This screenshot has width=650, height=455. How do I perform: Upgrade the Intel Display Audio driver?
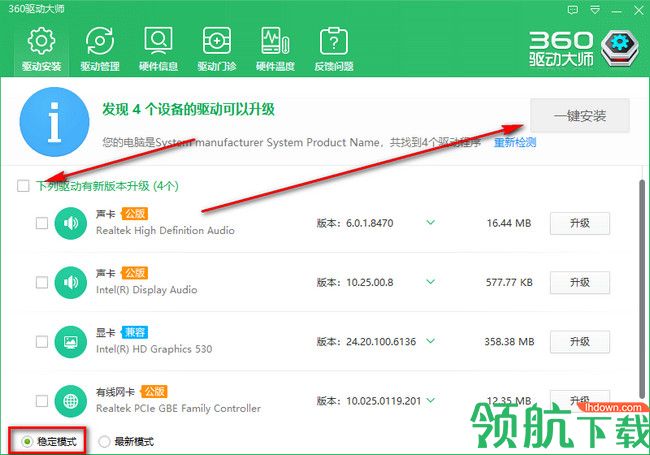click(580, 283)
